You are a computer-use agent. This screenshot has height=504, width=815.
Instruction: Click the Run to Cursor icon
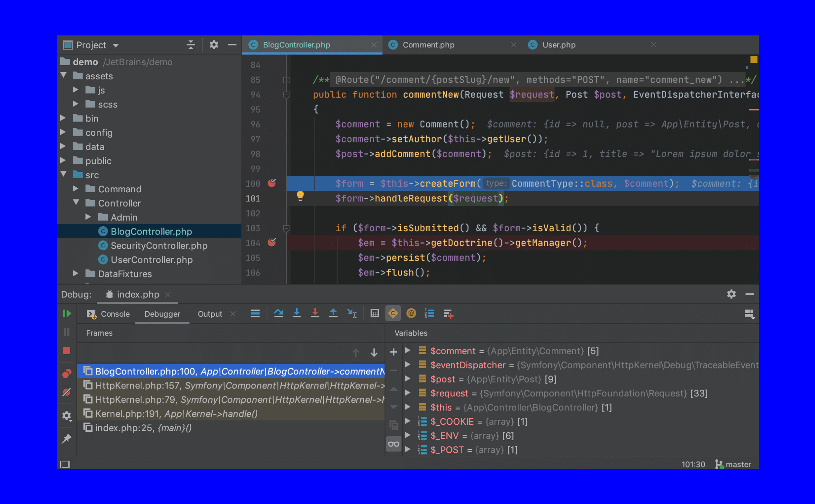click(x=352, y=313)
